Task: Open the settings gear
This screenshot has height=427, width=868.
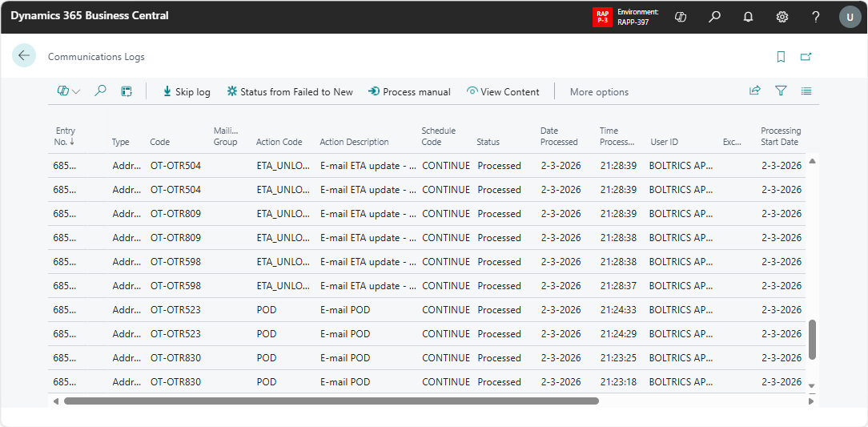Action: pyautogui.click(x=782, y=17)
